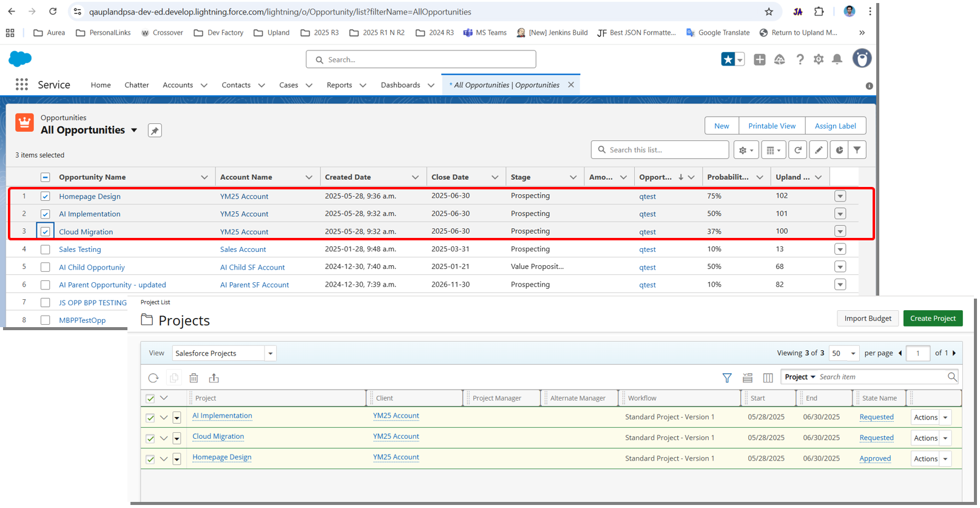Open the Notifications bell
The height and width of the screenshot is (508, 980).
point(837,59)
